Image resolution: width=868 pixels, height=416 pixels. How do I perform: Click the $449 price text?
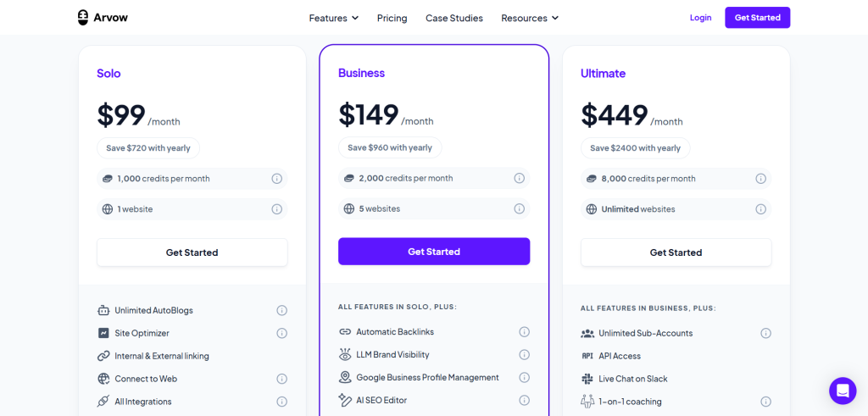[615, 115]
